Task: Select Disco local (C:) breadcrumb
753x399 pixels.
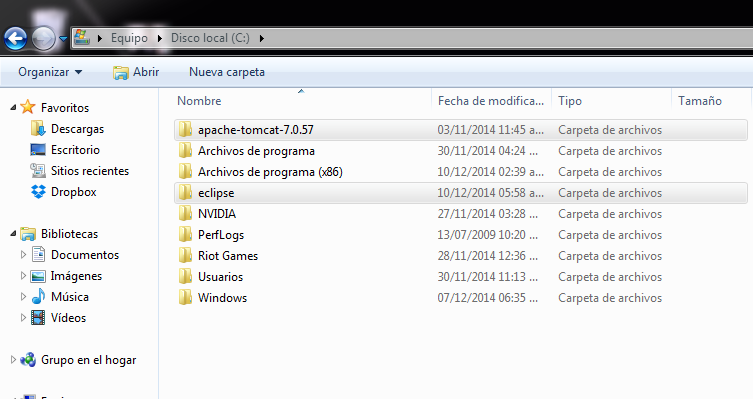Action: 210,38
